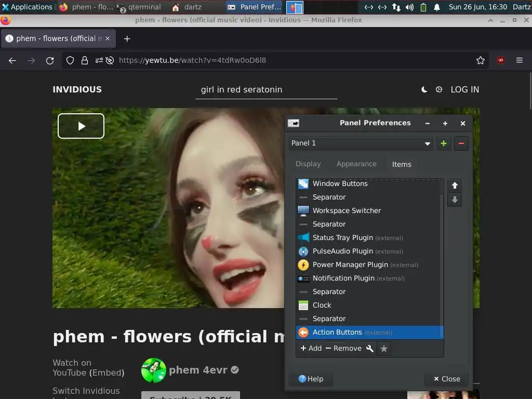Click the permissions icon in the address bar
532x399 pixels.
click(x=99, y=60)
